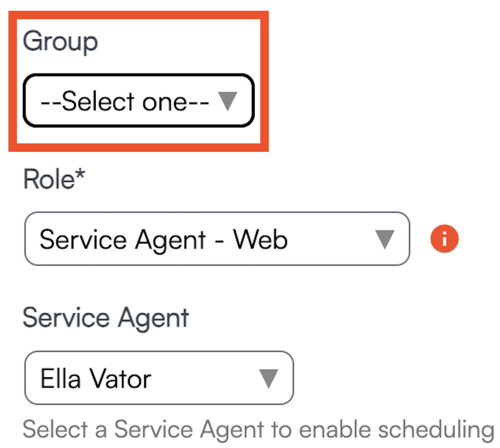Open the Service Agent dropdown
Screen dimensions: 500x448
pos(159,378)
